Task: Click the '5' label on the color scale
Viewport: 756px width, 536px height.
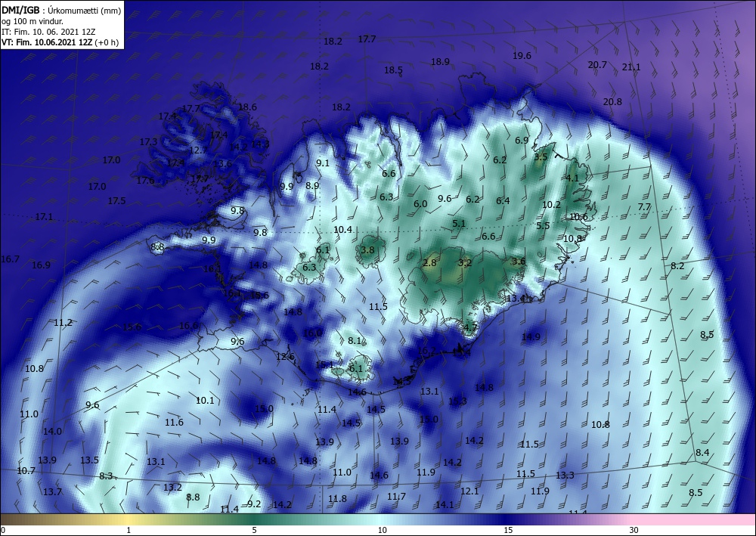Action: coord(254,531)
